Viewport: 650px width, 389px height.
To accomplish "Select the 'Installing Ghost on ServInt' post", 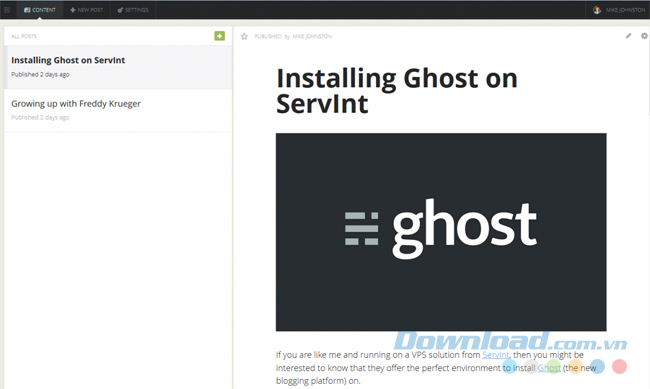I will pyautogui.click(x=118, y=67).
